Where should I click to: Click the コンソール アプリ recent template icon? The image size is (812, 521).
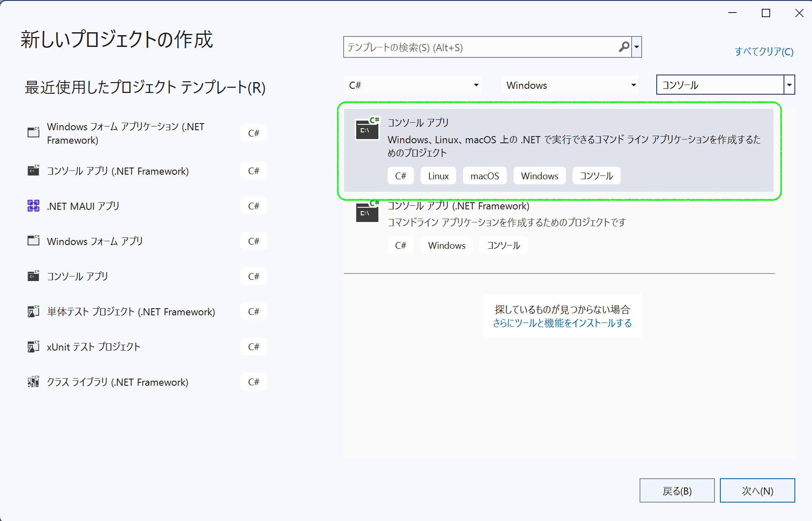(x=33, y=276)
